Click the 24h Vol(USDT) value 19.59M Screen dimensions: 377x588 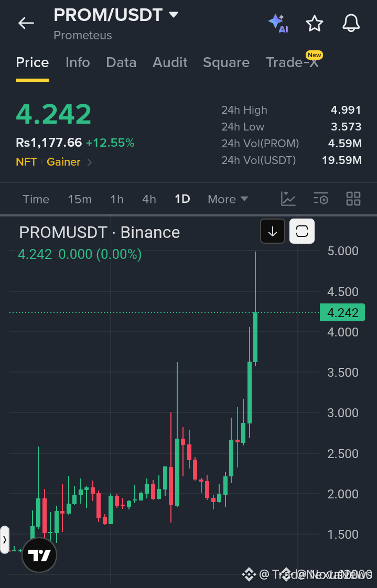[342, 160]
